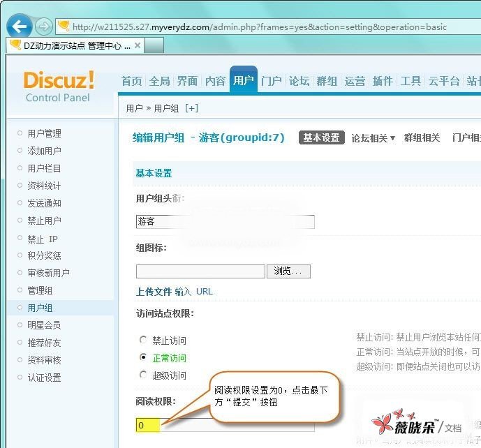The height and width of the screenshot is (448, 481).
Task: Select the 超级访问 radio button
Action: [144, 375]
